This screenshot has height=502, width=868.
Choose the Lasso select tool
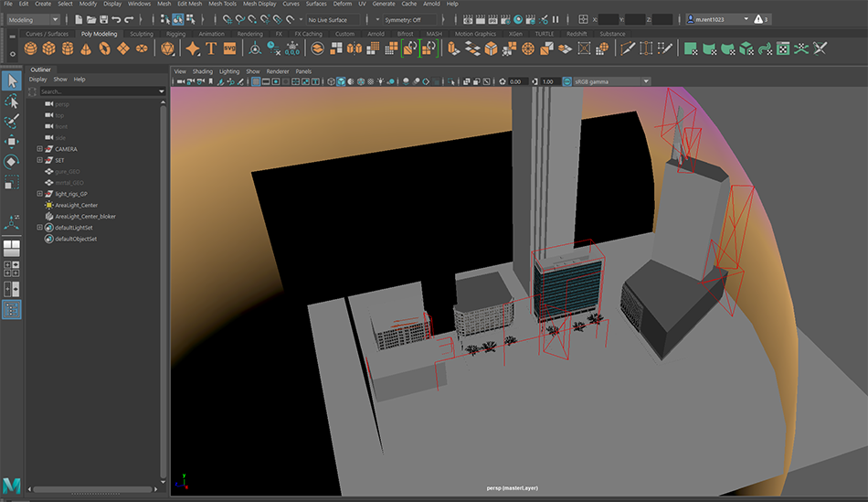coord(12,101)
